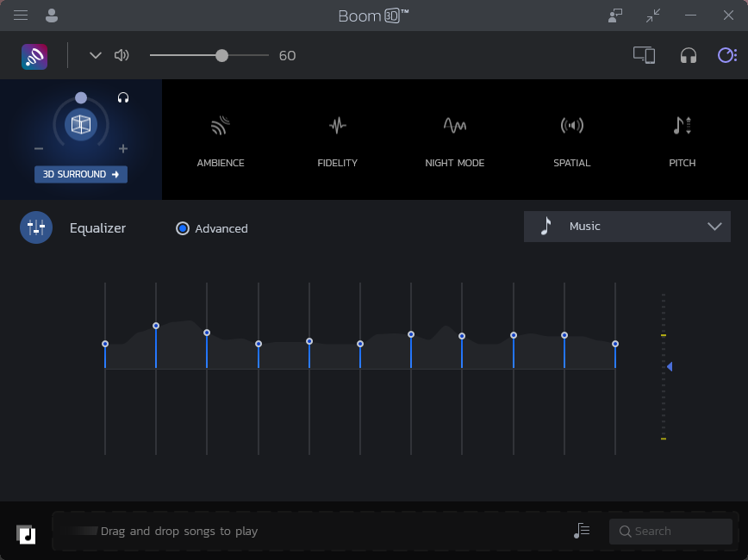Enable the Spatial effect

click(571, 141)
